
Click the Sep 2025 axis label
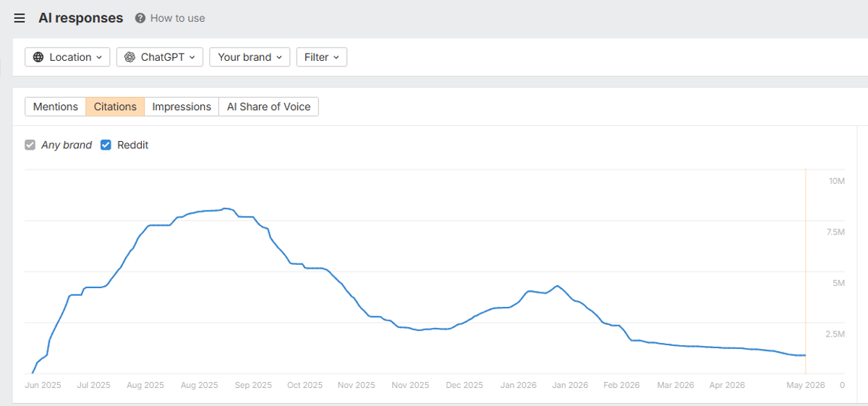[253, 385]
